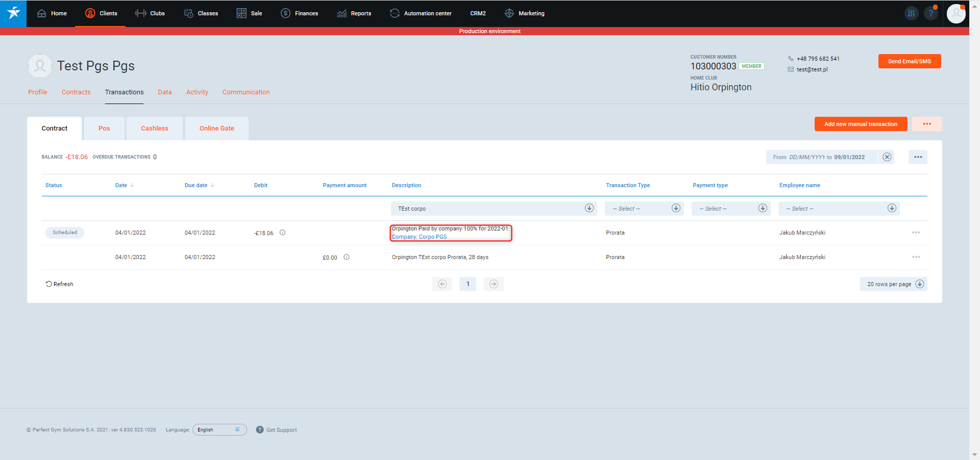980x460 pixels.
Task: Click the Perfect Gym star logo
Action: click(13, 13)
